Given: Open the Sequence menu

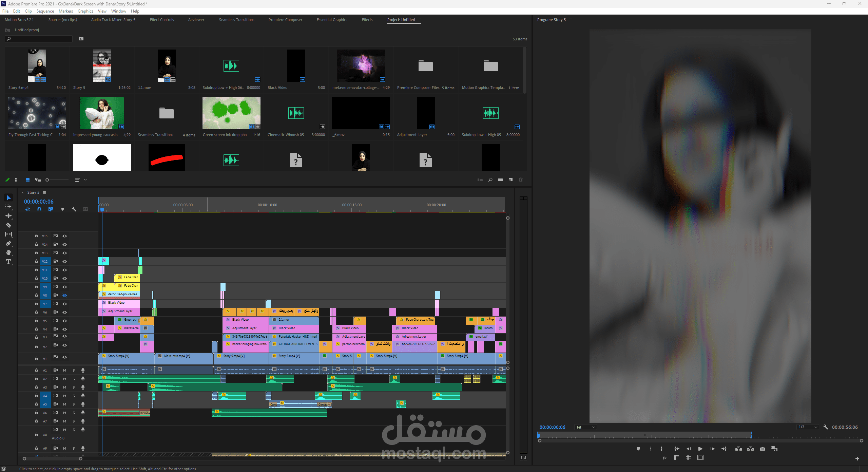Looking at the screenshot, I should click(45, 11).
